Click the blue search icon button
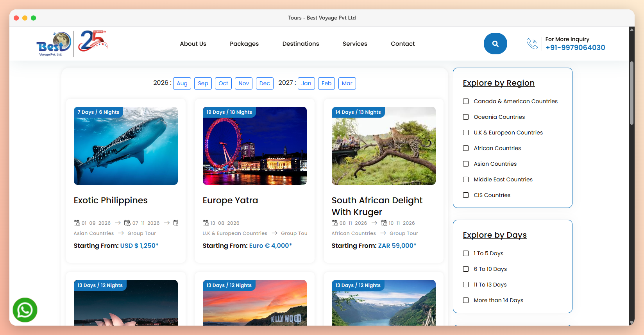 (495, 43)
